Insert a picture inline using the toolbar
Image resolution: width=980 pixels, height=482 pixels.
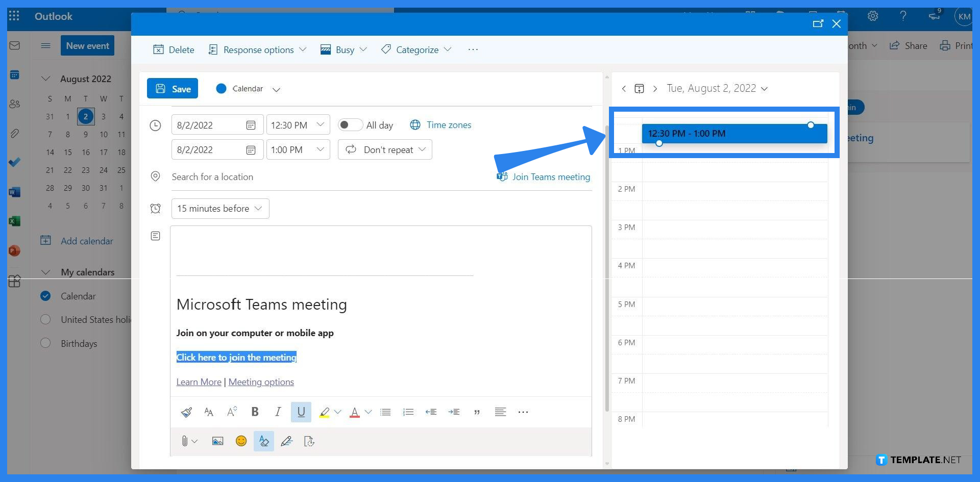pos(217,441)
